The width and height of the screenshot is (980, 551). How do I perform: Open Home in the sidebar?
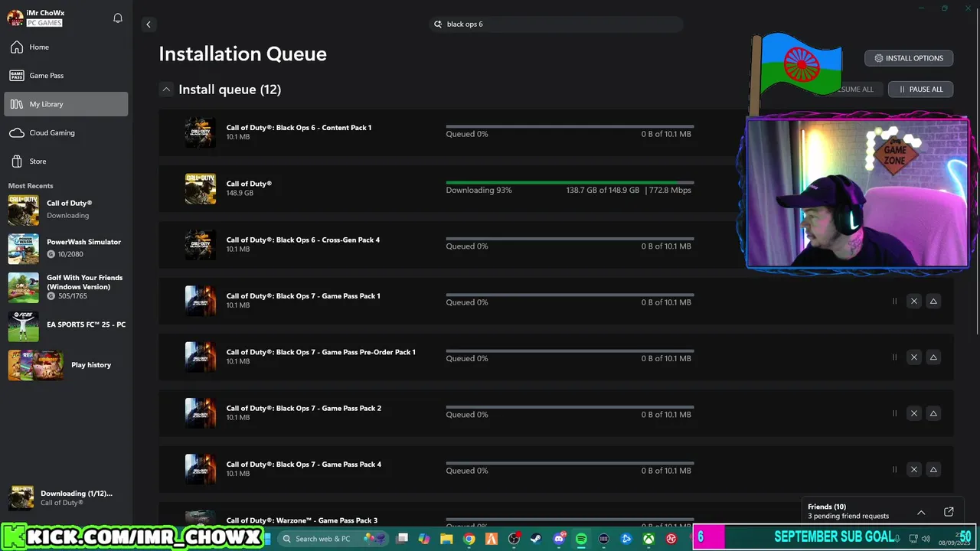coord(66,47)
